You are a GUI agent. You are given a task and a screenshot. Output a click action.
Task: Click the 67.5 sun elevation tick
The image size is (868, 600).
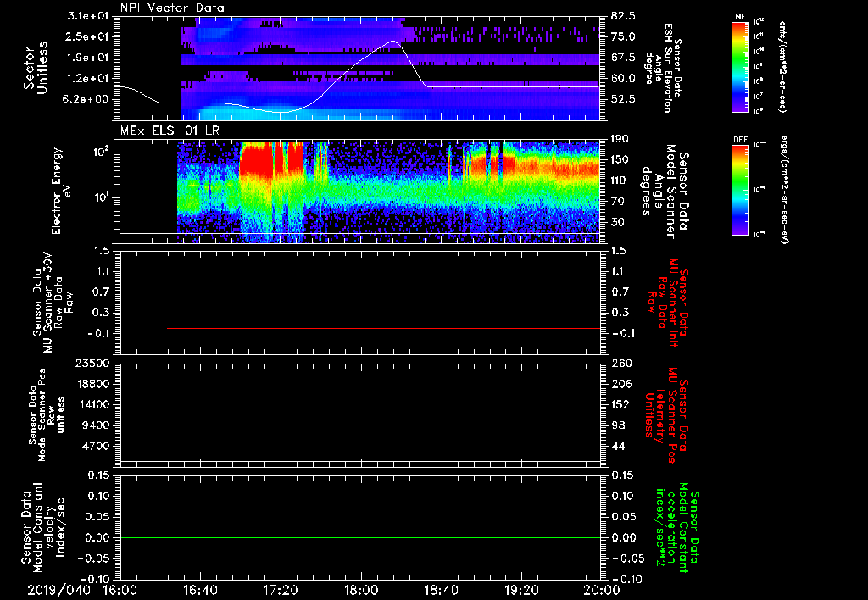(x=623, y=58)
